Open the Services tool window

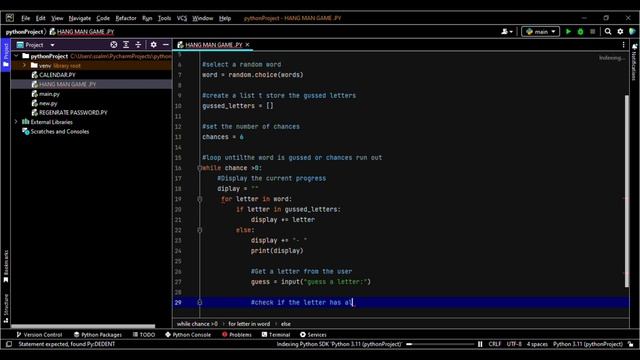point(313,335)
